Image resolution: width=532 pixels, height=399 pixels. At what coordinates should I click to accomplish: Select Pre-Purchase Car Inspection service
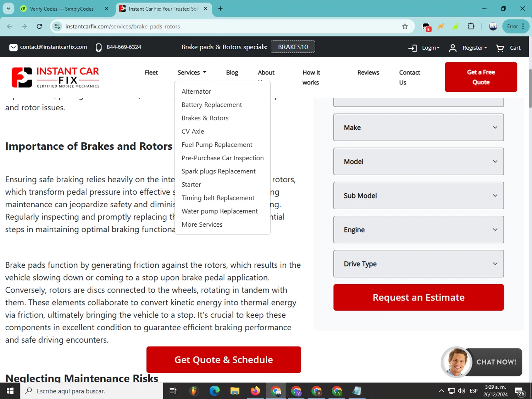pyautogui.click(x=222, y=158)
